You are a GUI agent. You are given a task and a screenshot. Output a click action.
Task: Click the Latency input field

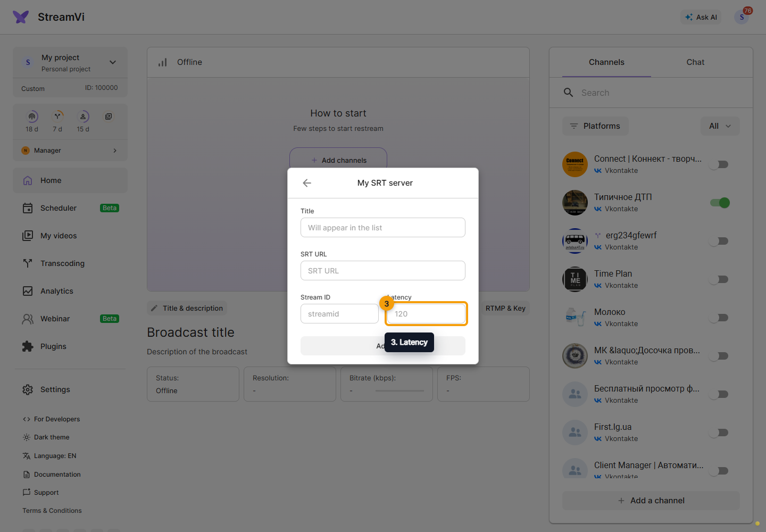[426, 314]
